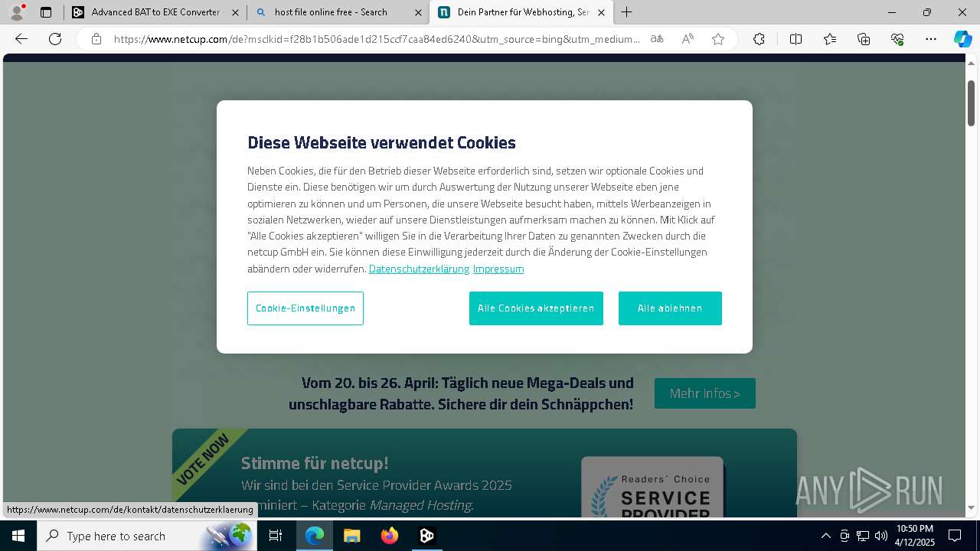Open Cookie-Einstellungen settings button
This screenshot has width=980, height=551.
(305, 308)
